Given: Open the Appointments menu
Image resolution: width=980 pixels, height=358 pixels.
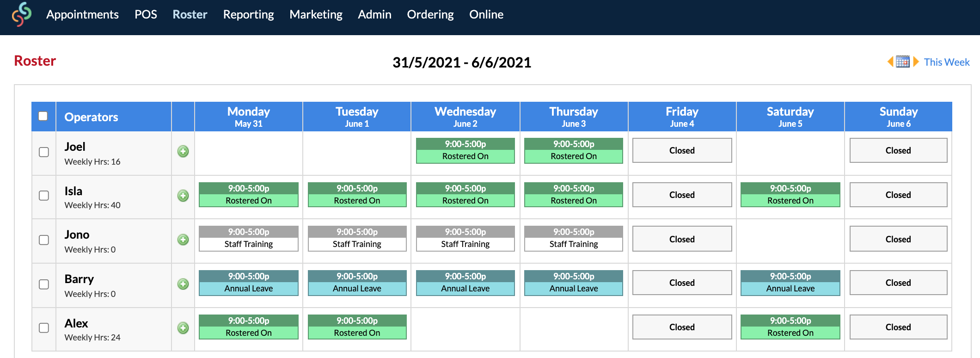Looking at the screenshot, I should 82,14.
